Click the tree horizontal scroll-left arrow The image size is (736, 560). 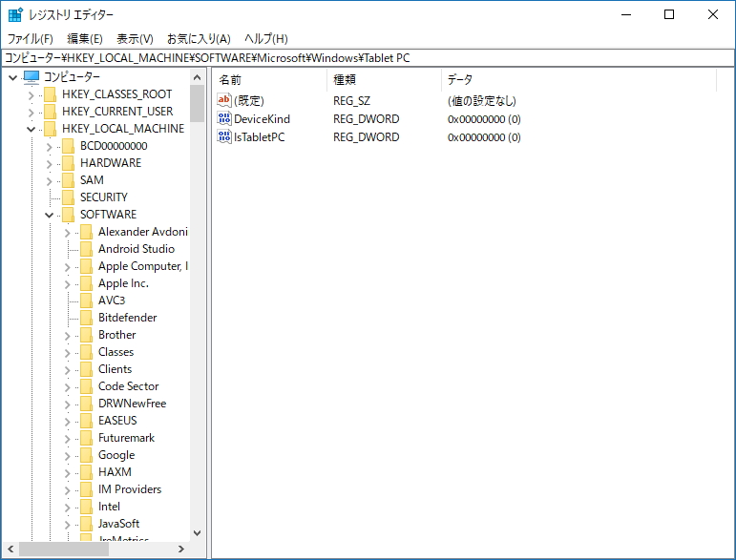[11, 549]
